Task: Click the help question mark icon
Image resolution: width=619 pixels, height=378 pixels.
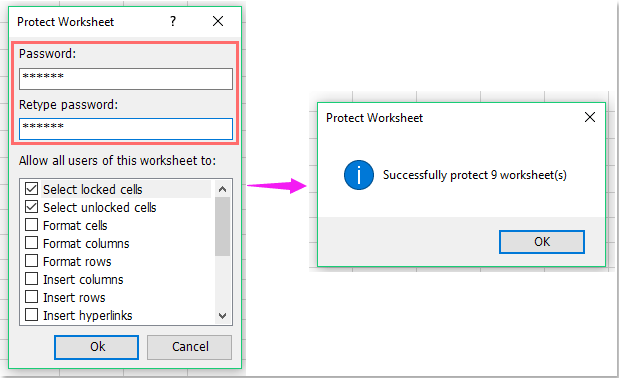Action: point(173,21)
